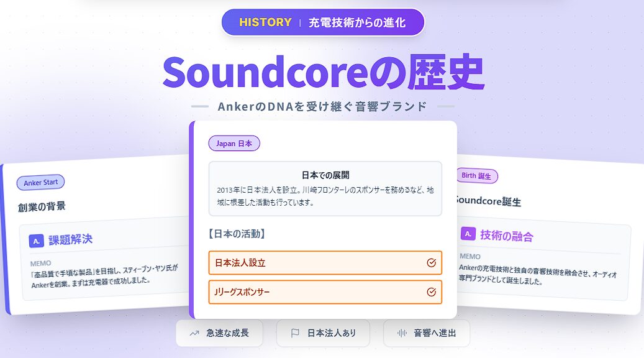Click the Soundcoreの歴史 main heading
The image size is (644, 358).
322,73
